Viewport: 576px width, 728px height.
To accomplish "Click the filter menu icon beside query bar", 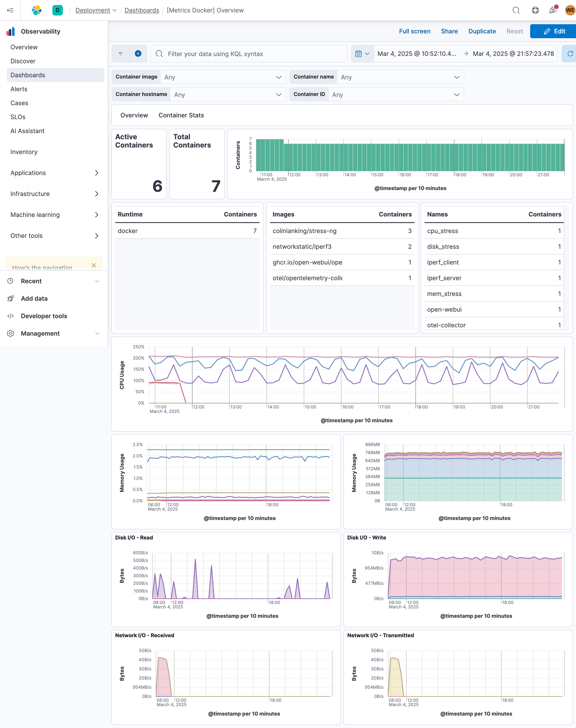I will 120,54.
